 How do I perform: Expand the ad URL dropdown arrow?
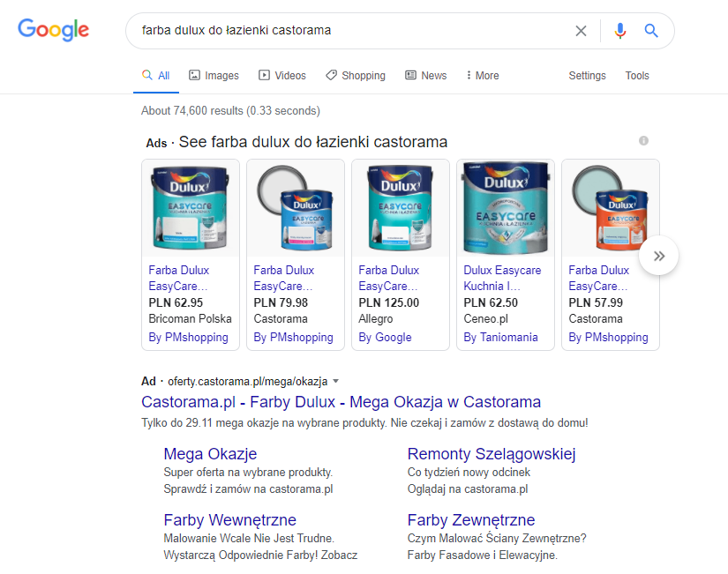click(x=335, y=382)
